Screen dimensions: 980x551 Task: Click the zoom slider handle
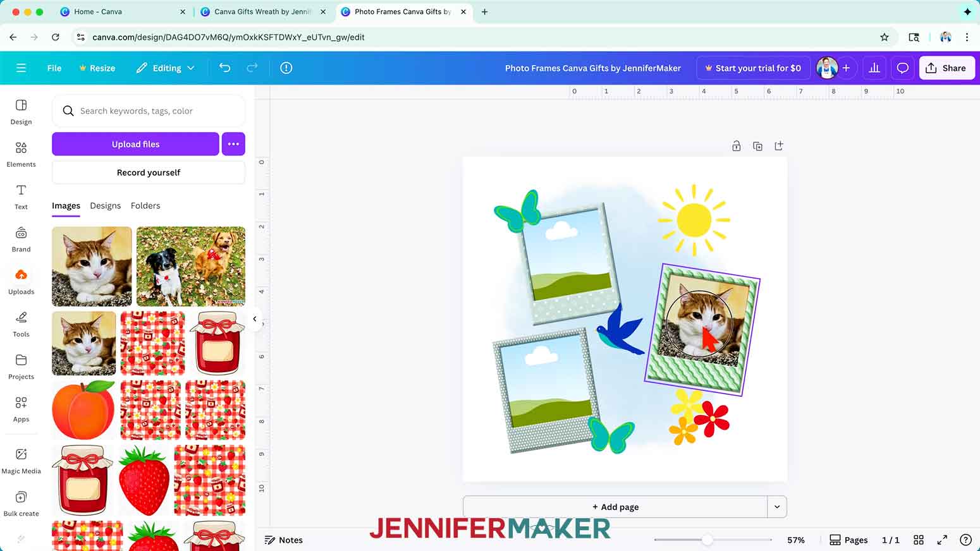[x=707, y=540]
